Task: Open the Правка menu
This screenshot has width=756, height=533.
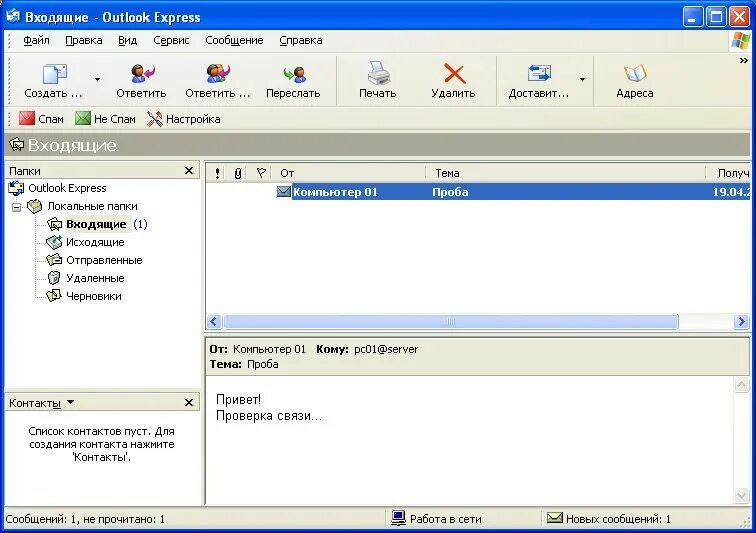Action: 83,41
